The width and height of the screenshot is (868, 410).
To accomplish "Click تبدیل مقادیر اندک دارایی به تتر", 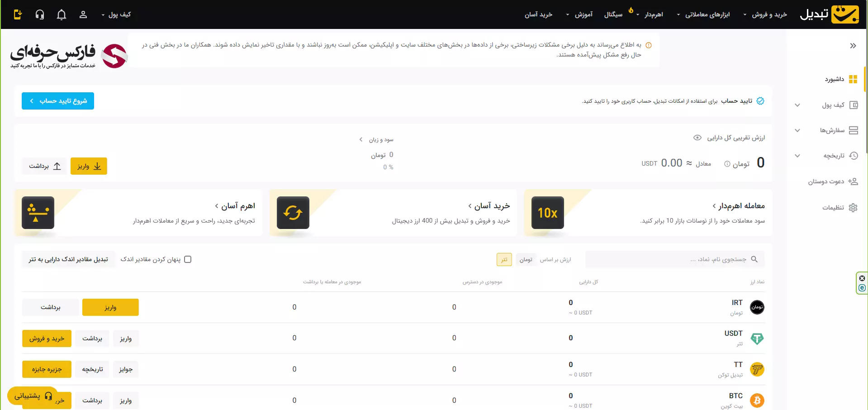I will (68, 259).
